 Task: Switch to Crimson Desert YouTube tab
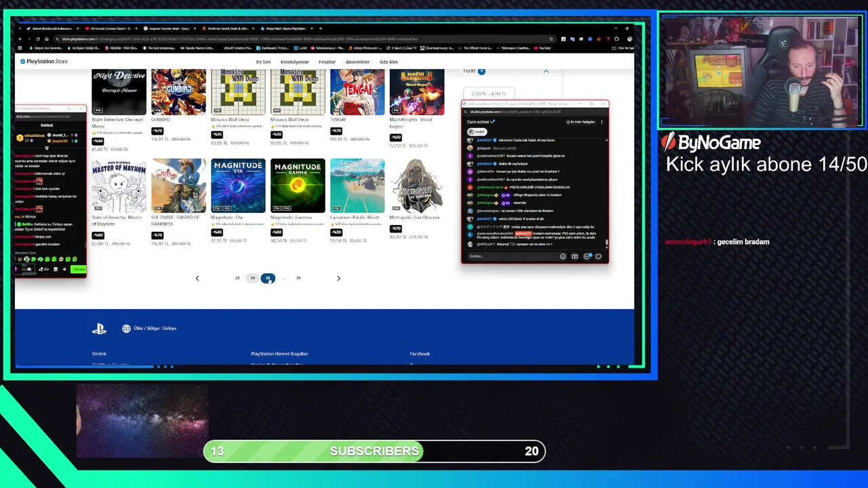click(x=110, y=28)
